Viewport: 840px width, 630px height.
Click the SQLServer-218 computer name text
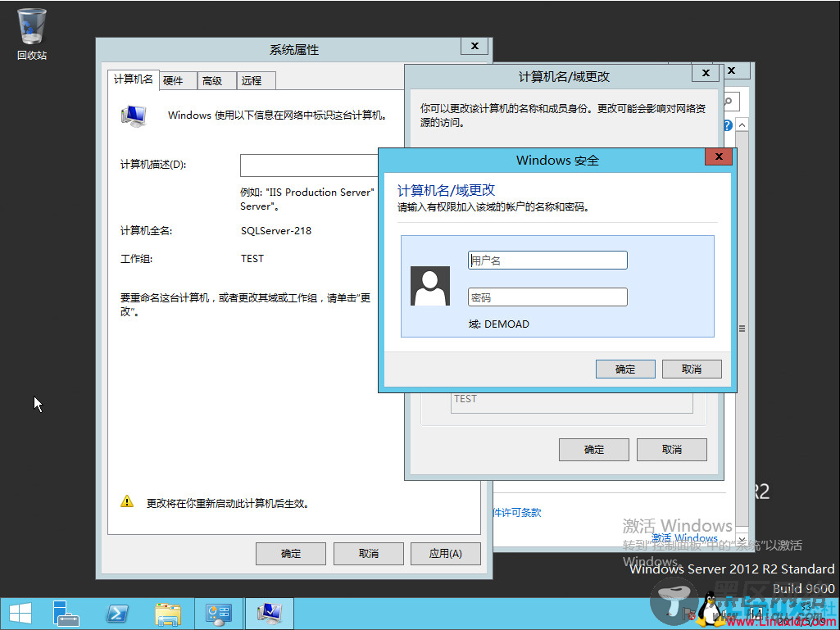pos(276,231)
